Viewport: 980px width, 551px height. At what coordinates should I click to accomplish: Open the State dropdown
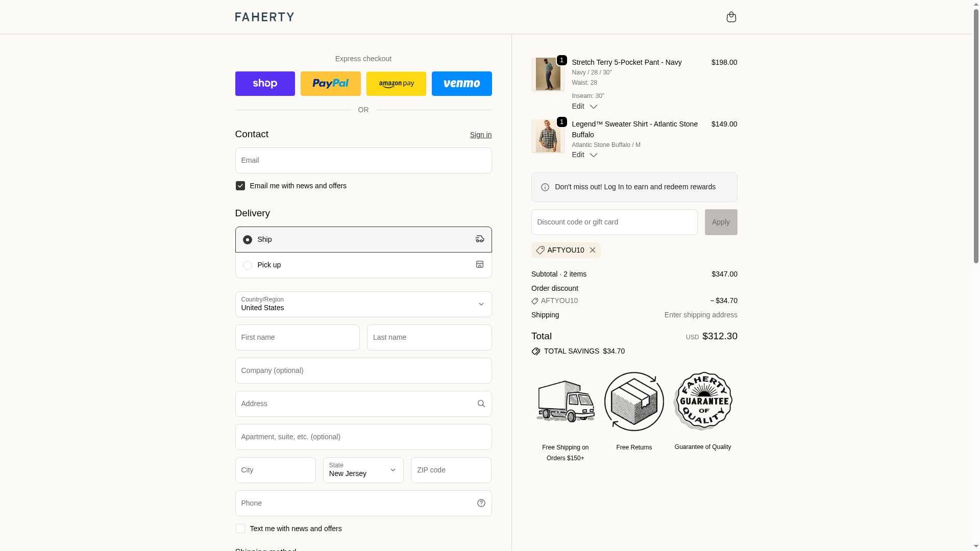point(363,470)
